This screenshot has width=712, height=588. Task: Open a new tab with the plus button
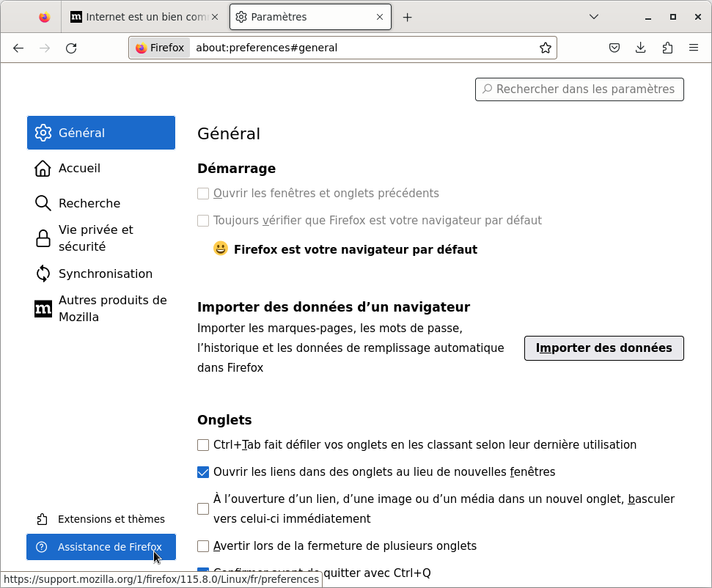point(407,18)
